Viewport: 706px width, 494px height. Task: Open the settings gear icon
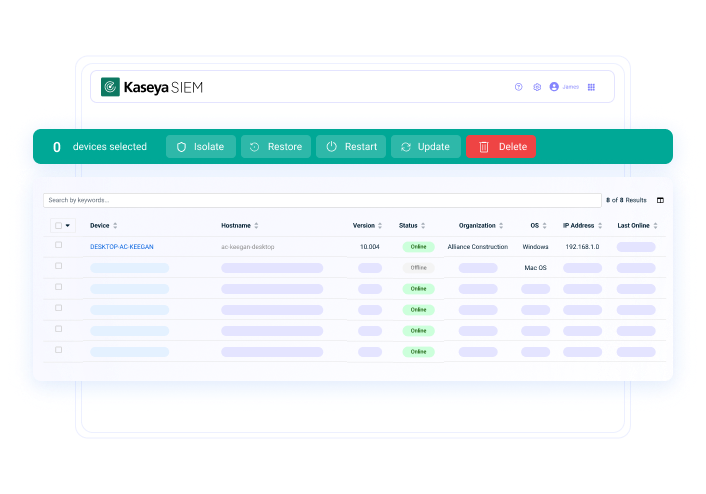tap(537, 87)
